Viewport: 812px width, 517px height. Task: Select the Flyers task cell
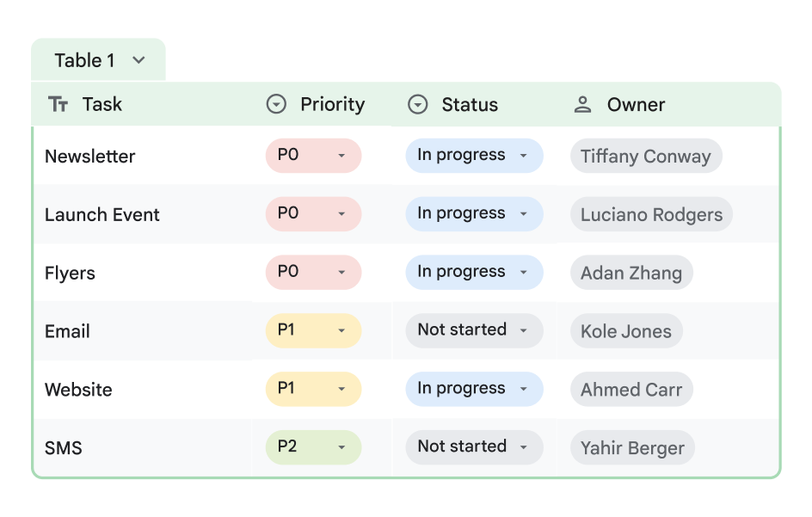[x=71, y=274]
